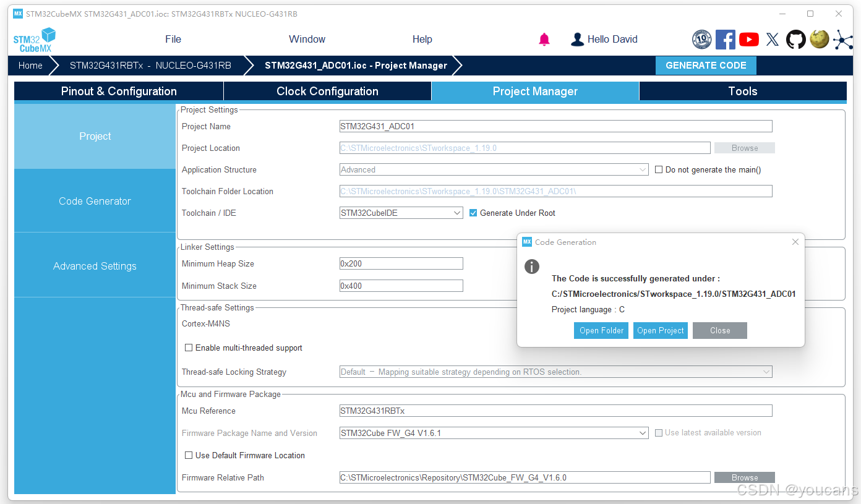Open the Toolchain / IDE dropdown
Viewport: 861px width, 504px height.
pos(401,213)
